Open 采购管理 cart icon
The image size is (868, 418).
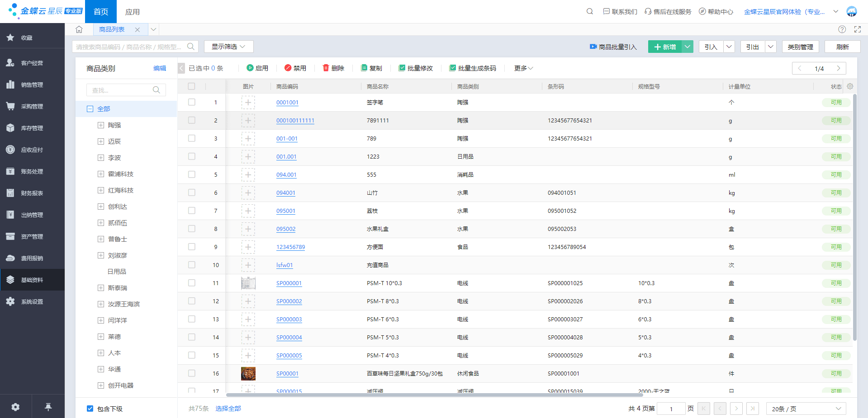(x=10, y=106)
